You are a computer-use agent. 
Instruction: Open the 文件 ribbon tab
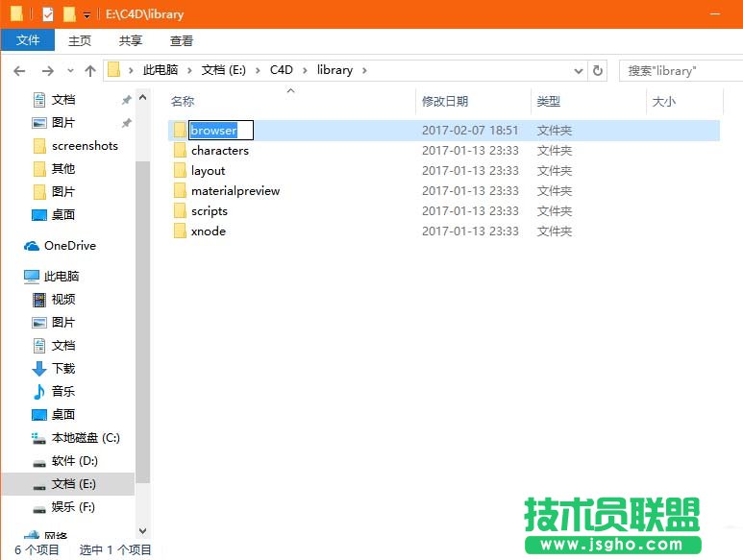(x=28, y=40)
